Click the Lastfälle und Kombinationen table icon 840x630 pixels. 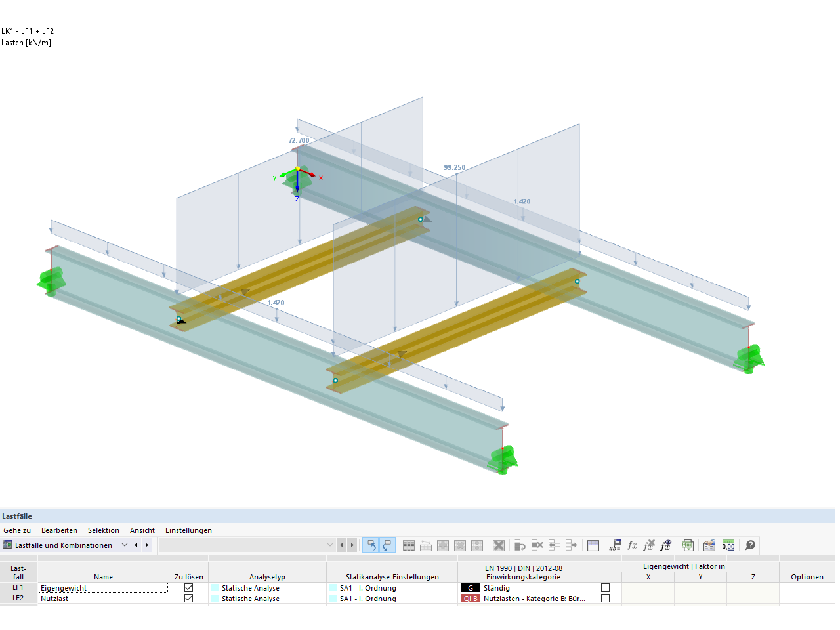point(7,545)
